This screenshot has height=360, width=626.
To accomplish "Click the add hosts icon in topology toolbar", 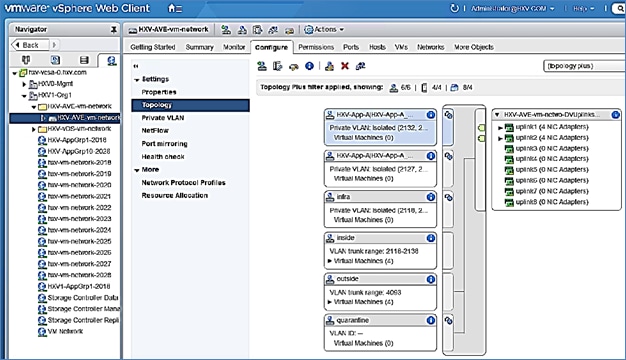I will tap(278, 66).
